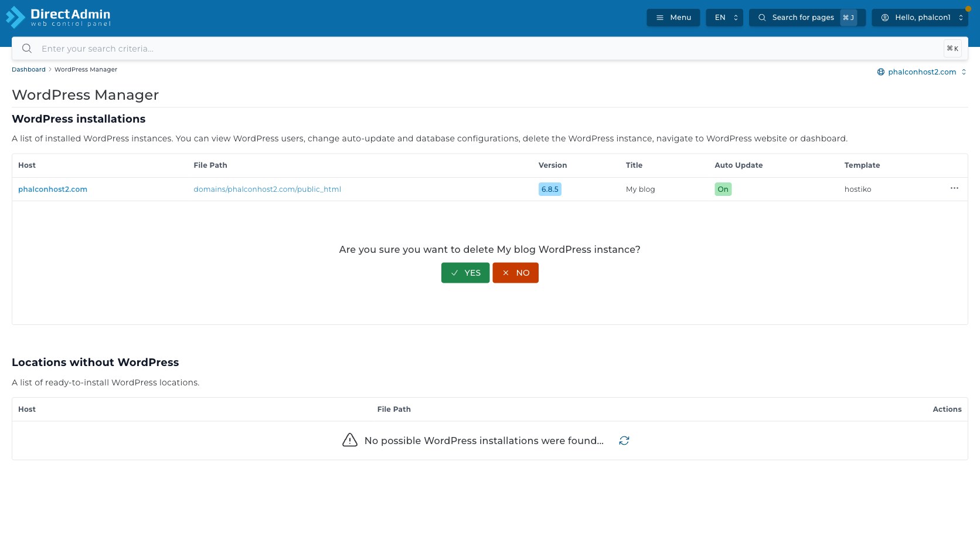Open the three-dot actions menu for phalconhost2.com
The image size is (980, 552).
coord(954,188)
